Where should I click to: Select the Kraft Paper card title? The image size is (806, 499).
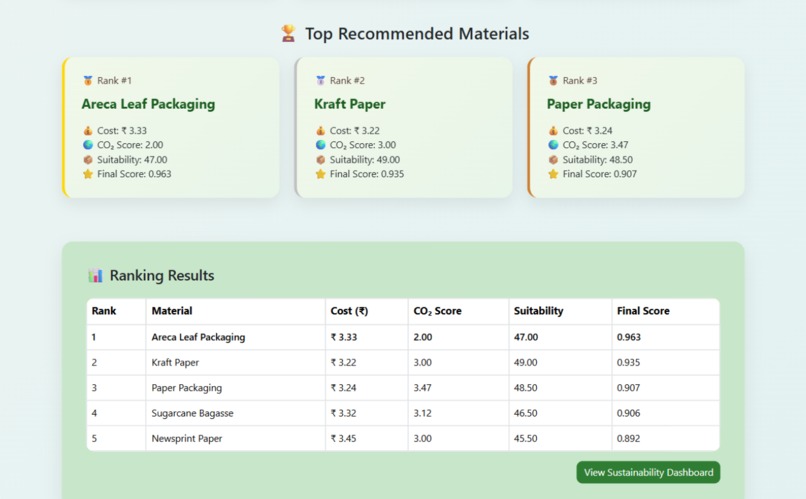350,104
